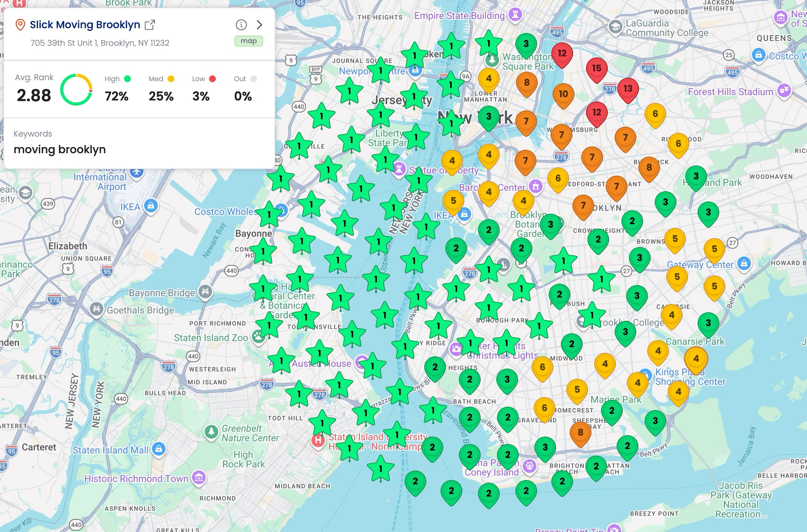Click the green High legend dot

click(127, 79)
